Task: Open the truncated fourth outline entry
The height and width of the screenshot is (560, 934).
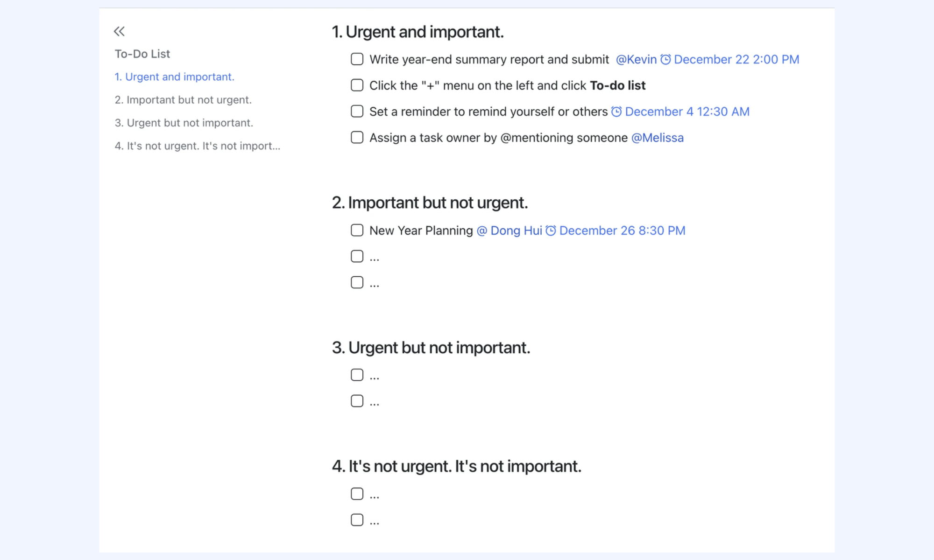Action: click(x=198, y=146)
